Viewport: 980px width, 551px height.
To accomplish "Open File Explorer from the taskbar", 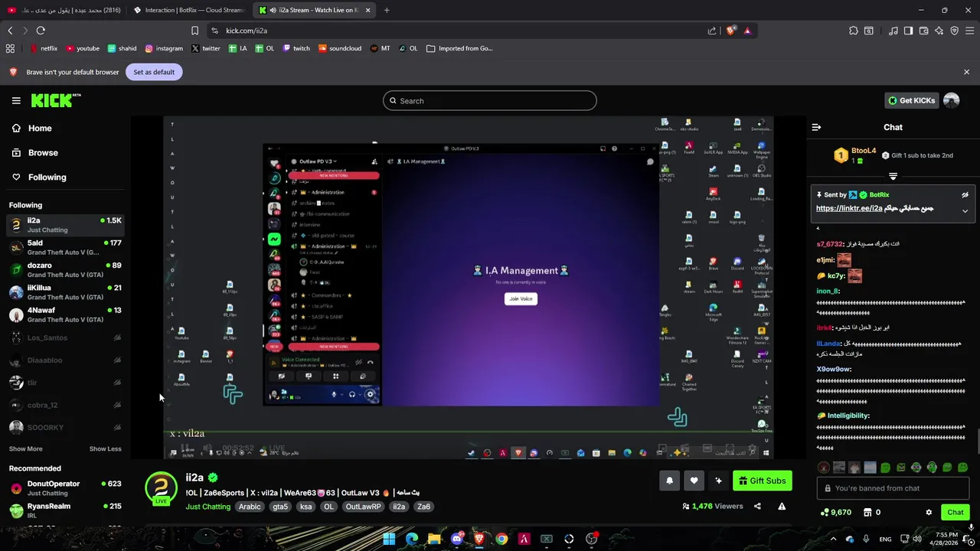I will pos(434,539).
